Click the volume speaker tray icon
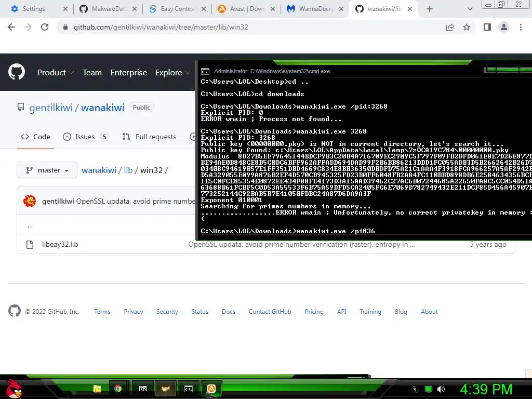The image size is (532, 399). point(441,389)
